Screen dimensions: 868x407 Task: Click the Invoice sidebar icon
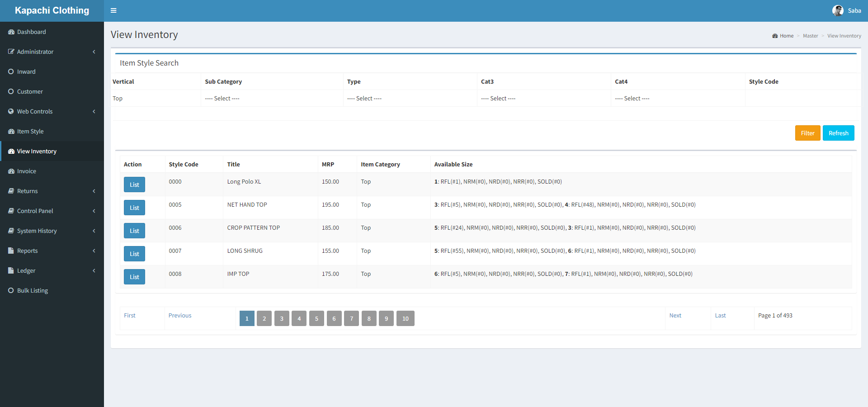(11, 171)
